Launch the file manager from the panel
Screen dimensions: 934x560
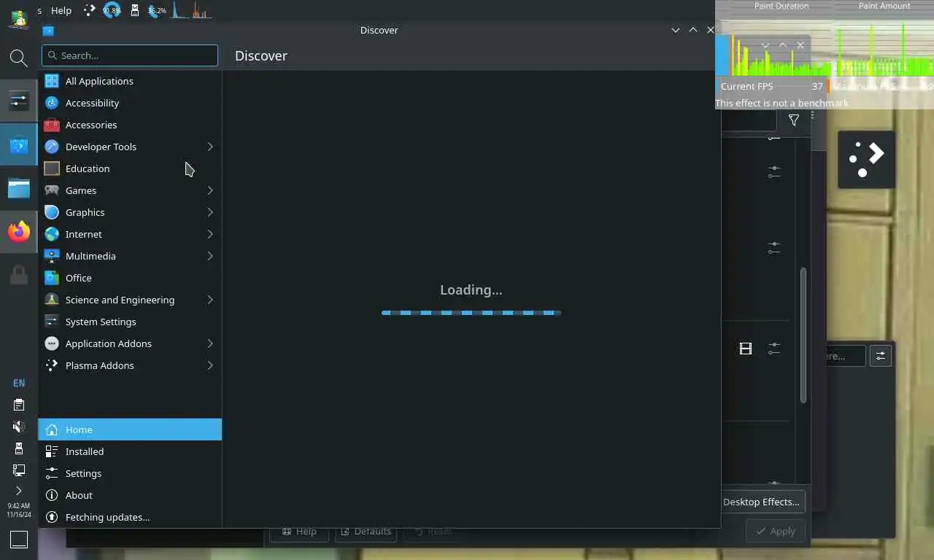coord(19,188)
